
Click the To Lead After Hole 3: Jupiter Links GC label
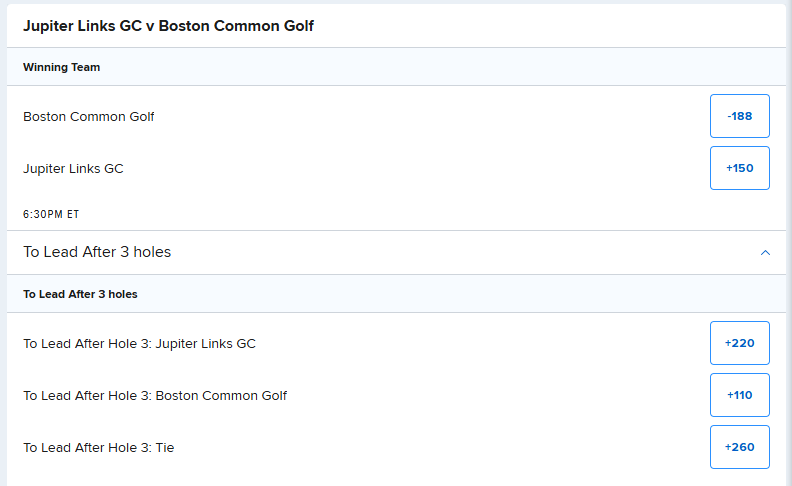pyautogui.click(x=139, y=344)
